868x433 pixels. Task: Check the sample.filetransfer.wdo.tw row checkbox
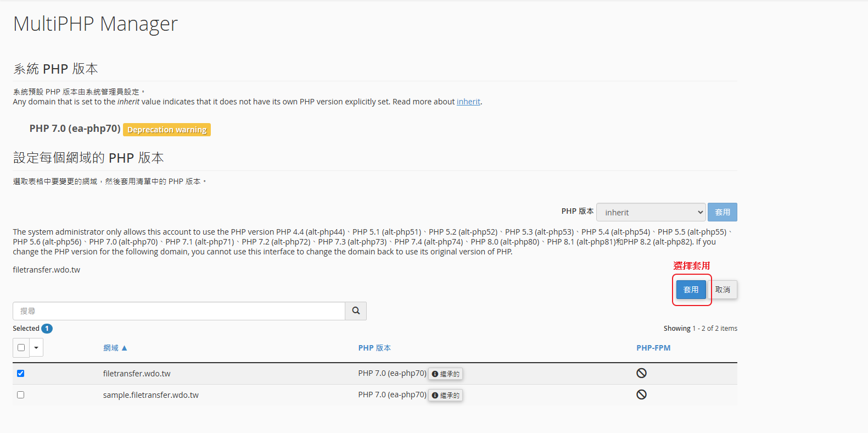click(x=21, y=395)
